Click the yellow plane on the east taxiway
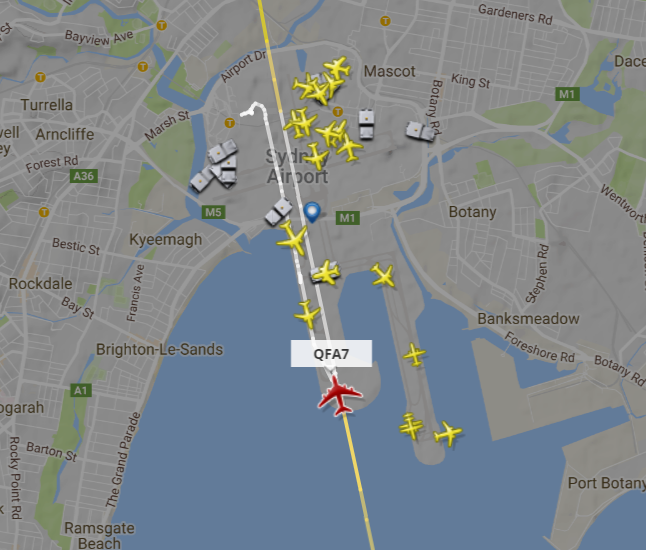The image size is (646, 550). click(414, 354)
